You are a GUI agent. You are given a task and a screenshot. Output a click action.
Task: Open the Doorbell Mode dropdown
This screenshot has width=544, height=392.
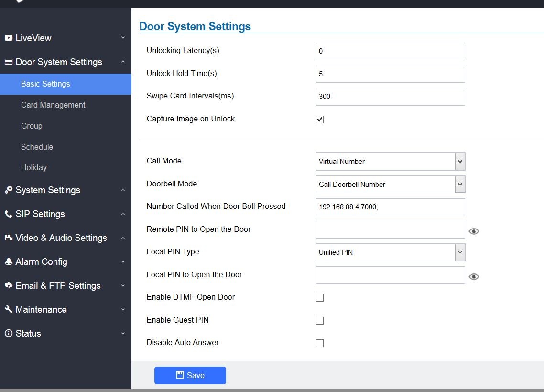coord(390,185)
